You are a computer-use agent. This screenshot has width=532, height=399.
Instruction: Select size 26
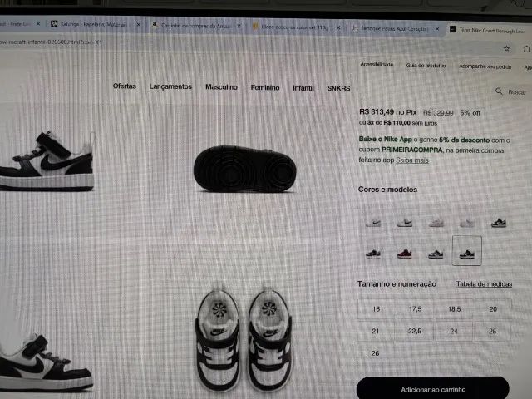[x=375, y=353]
